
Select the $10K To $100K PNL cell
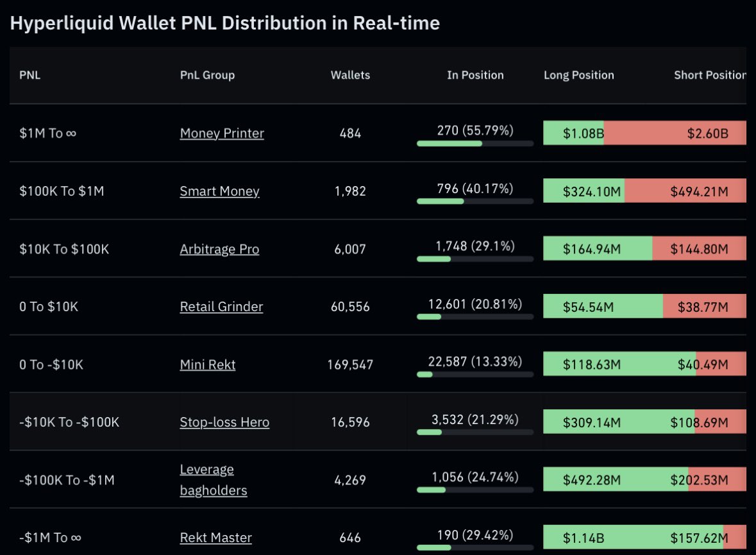[64, 249]
